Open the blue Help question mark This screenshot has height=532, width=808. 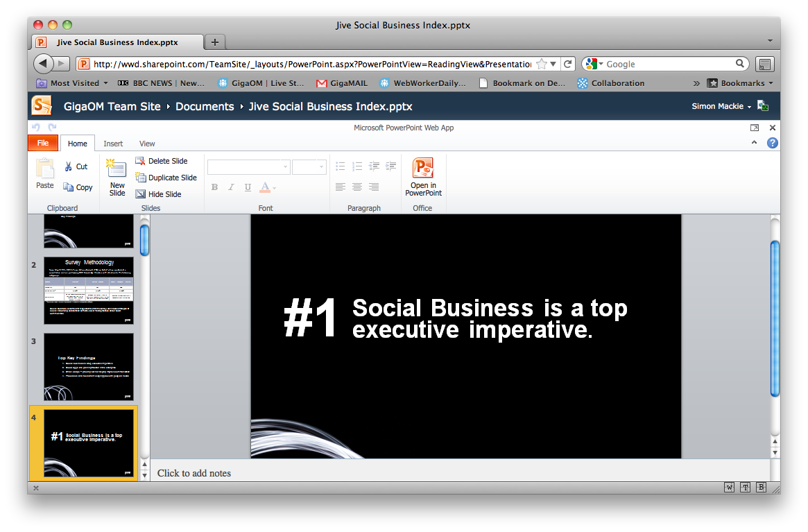coord(772,143)
